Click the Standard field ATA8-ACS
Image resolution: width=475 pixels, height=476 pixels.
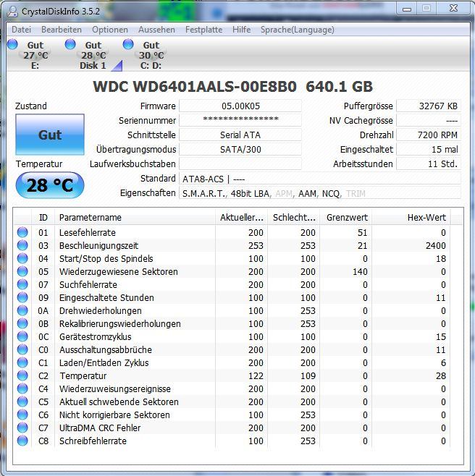coord(320,179)
